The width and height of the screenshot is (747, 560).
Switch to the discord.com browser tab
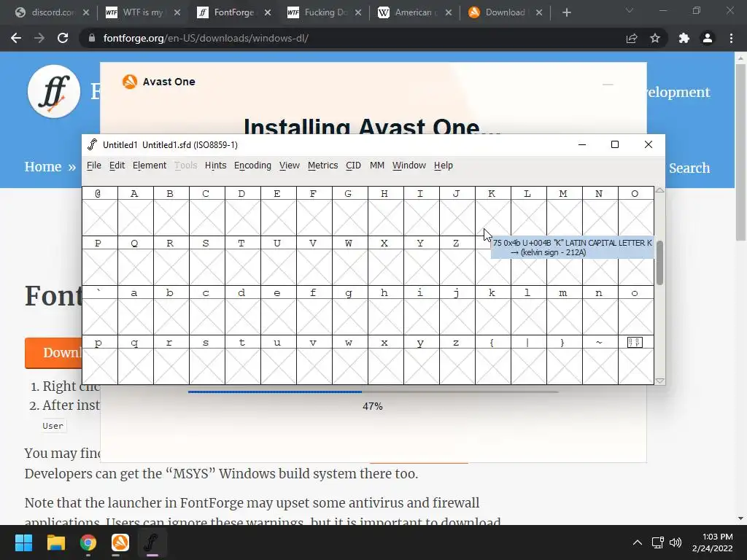click(53, 12)
